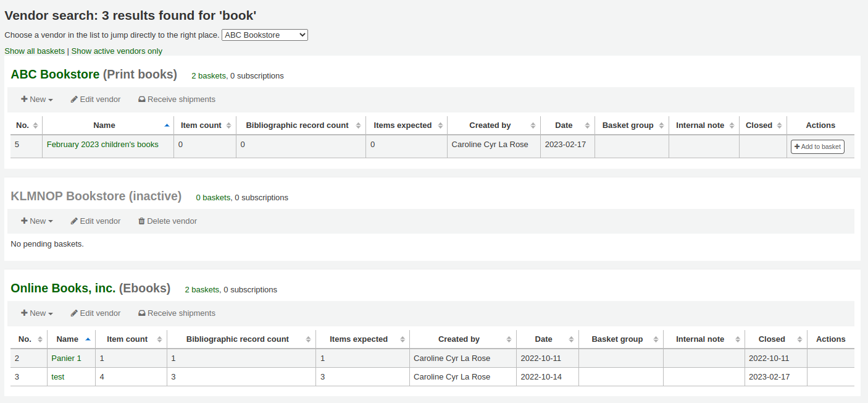Click Show all baskets link

[35, 51]
